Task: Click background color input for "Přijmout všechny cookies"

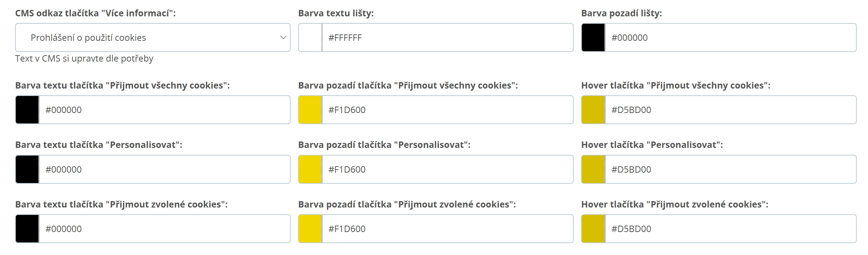Action: [x=447, y=110]
